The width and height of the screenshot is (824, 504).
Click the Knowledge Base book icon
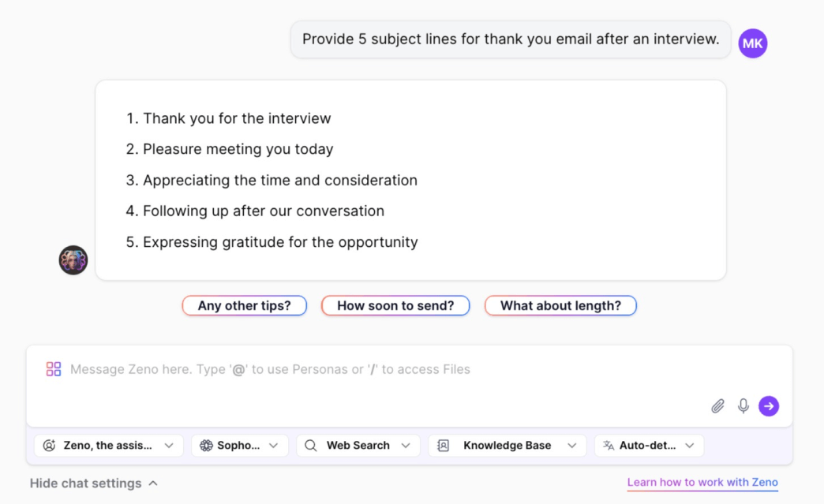[x=443, y=445]
